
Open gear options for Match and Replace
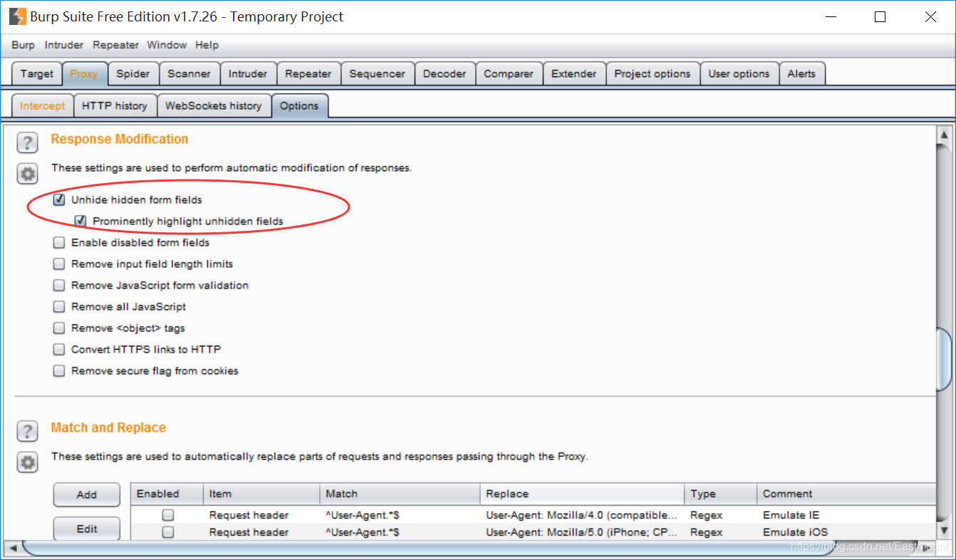pos(27,462)
